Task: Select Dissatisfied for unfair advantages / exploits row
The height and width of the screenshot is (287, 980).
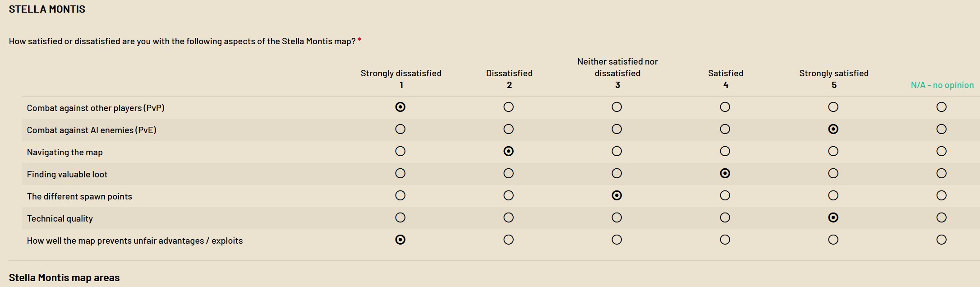Action: point(508,240)
